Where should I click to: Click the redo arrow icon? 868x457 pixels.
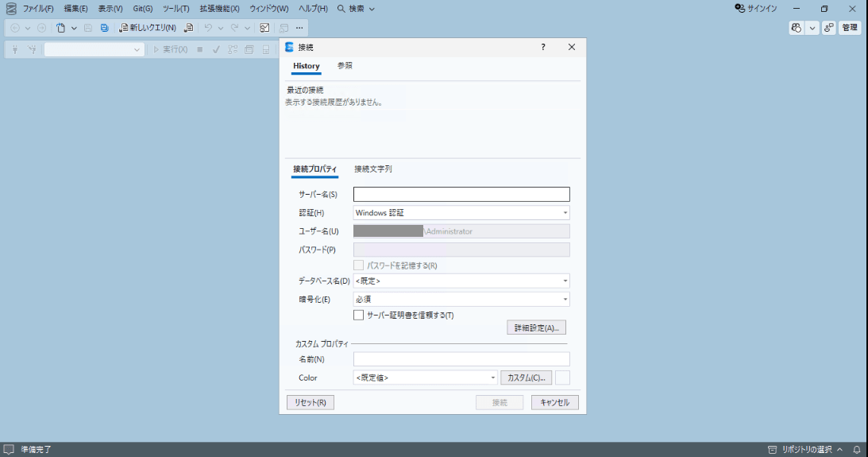(x=235, y=28)
